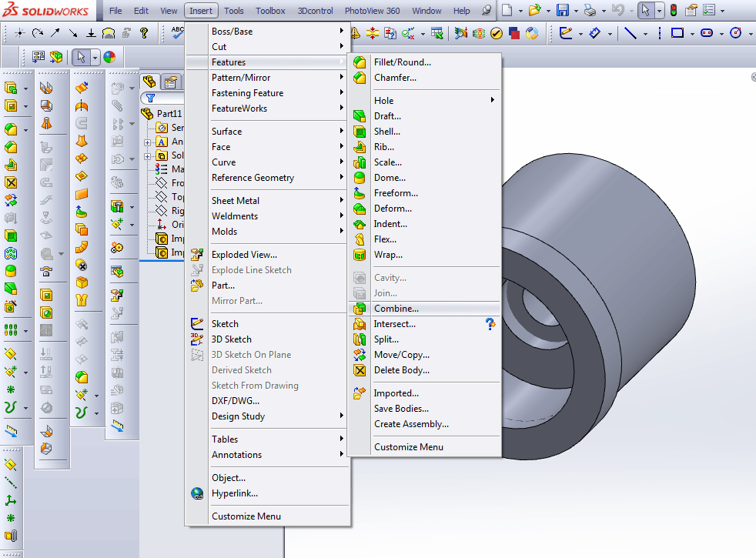The width and height of the screenshot is (756, 558).
Task: Open the Toolbox menu
Action: (270, 11)
